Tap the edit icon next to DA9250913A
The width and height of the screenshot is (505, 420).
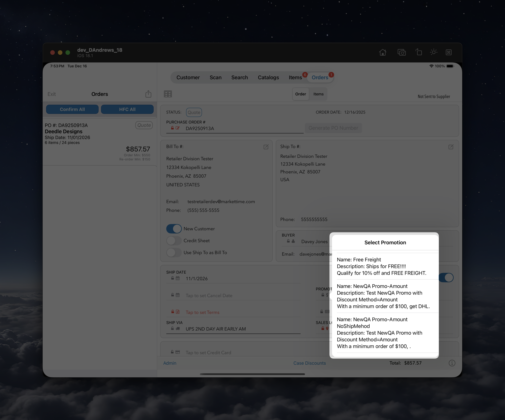178,128
